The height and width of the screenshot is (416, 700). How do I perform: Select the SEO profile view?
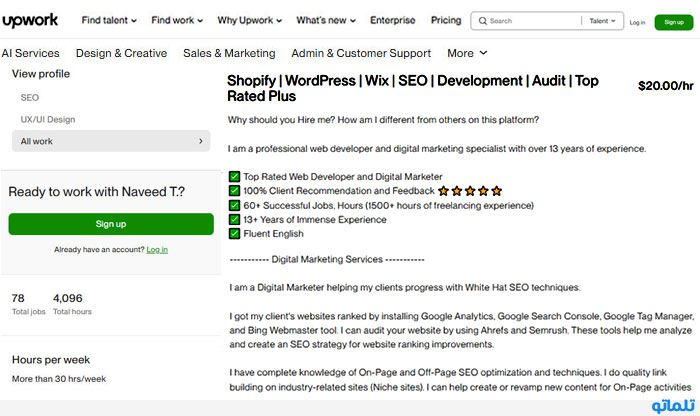point(29,97)
